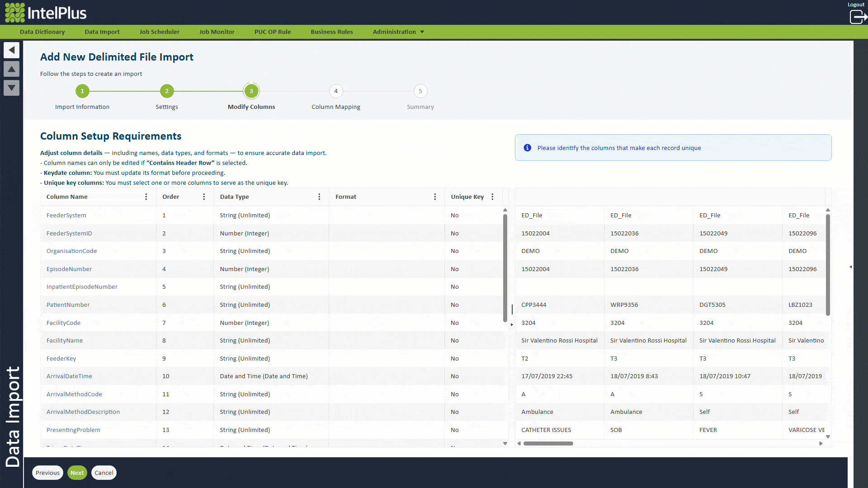Open Order column kebab menu
Screen dimensions: 868x488
[x=204, y=197]
